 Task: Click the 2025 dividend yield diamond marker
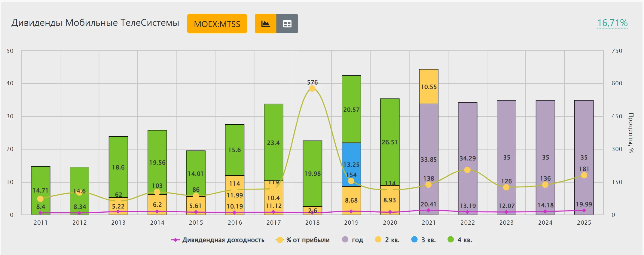pyautogui.click(x=584, y=210)
